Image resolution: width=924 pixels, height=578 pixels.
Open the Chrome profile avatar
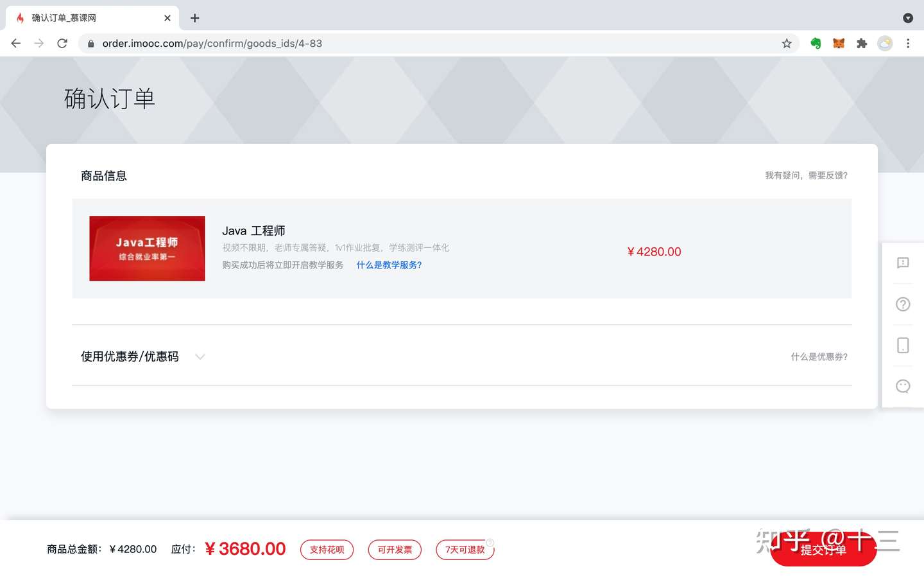(885, 43)
